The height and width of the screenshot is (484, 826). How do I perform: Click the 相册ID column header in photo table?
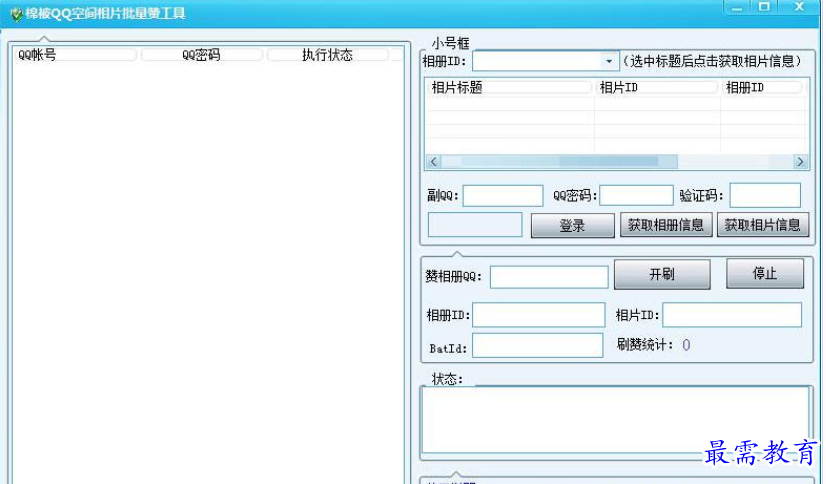(x=762, y=87)
